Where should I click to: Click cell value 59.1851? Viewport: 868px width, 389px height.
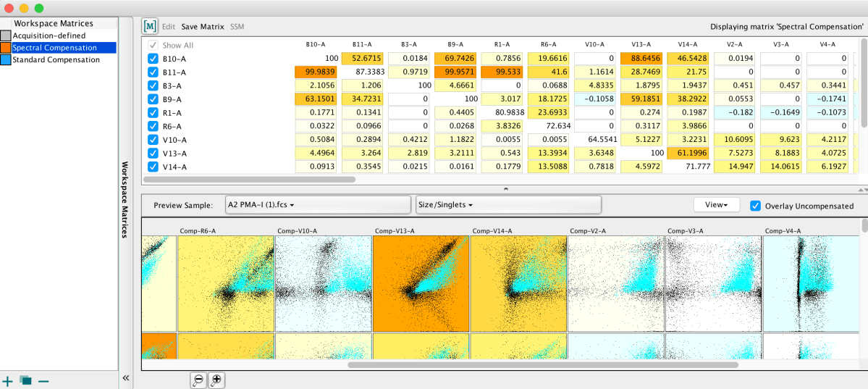click(641, 99)
